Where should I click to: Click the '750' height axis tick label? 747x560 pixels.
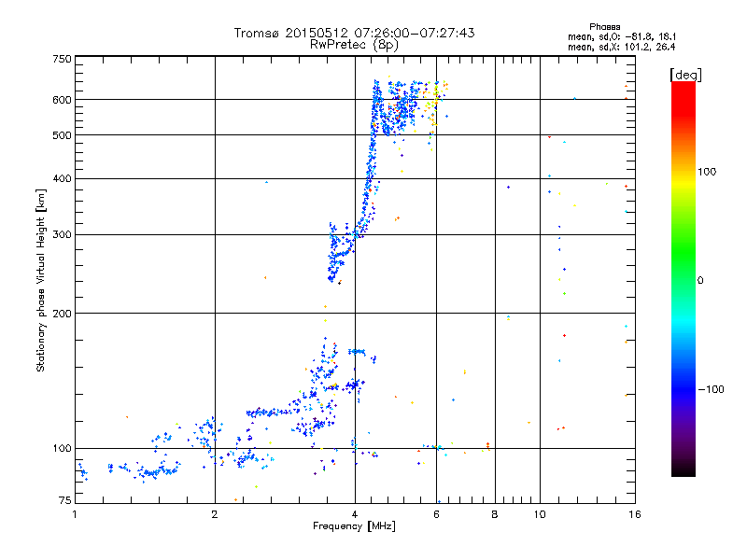pyautogui.click(x=62, y=59)
